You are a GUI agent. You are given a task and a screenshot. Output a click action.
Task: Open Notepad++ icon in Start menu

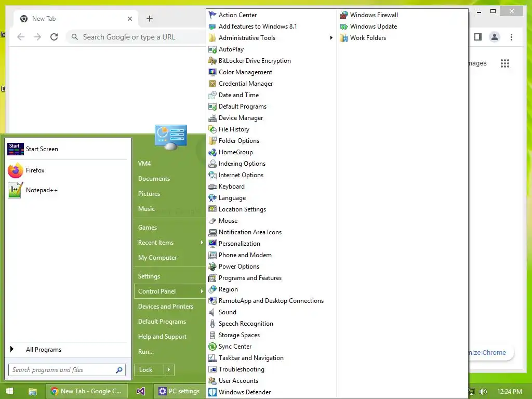click(15, 190)
